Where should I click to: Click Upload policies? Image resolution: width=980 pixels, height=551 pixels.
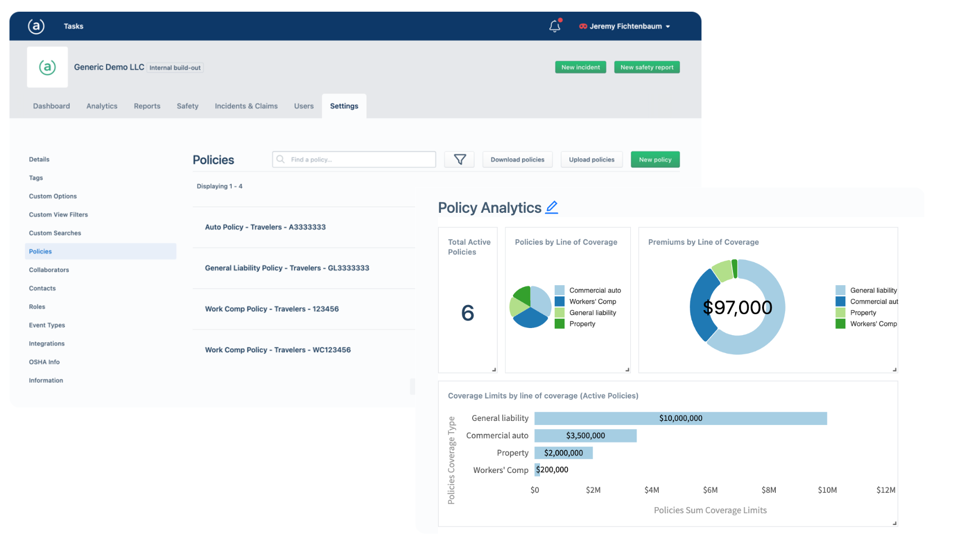pos(592,160)
